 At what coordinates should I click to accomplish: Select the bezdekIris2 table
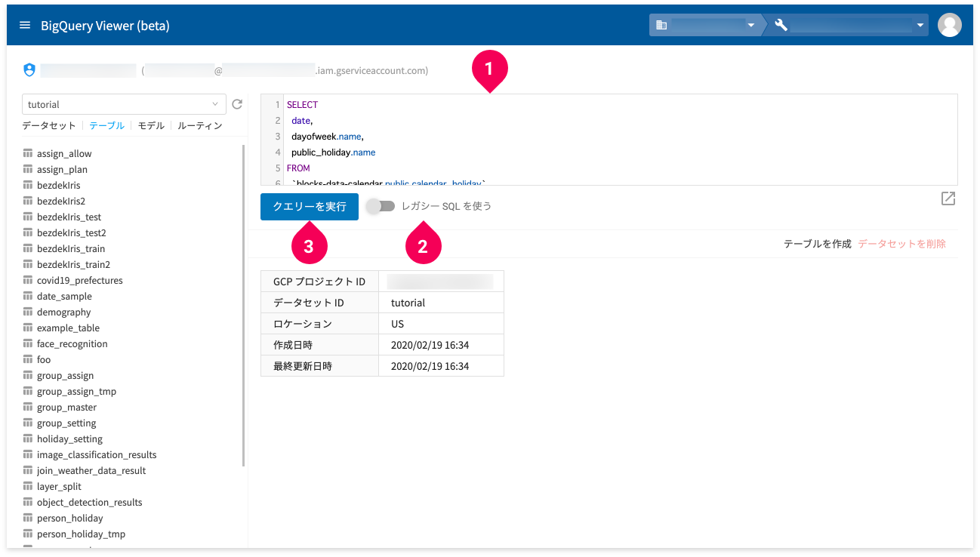pos(61,201)
